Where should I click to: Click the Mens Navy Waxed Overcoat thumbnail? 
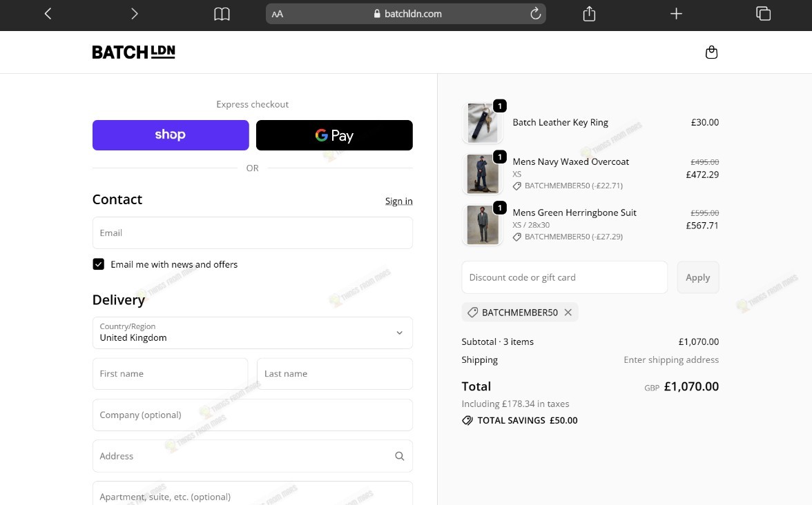482,174
